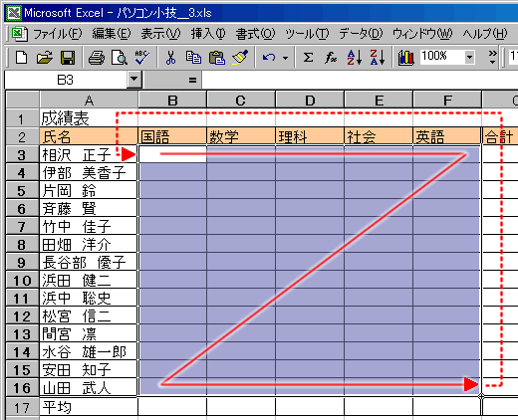Screen dimensions: 518x420
Task: Select row 3 header
Action: [22, 154]
